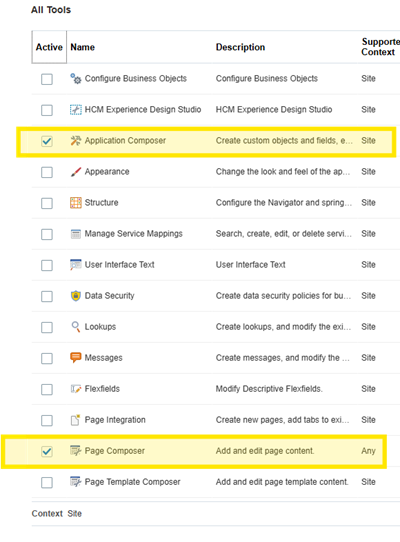The width and height of the screenshot is (400, 542).
Task: Click the Flexfields pencil icon
Action: point(76,389)
